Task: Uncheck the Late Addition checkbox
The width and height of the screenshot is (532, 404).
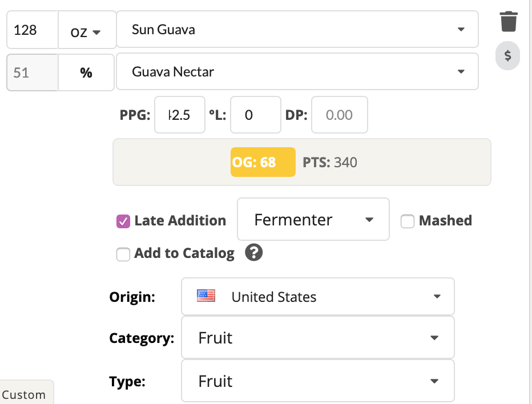Action: (123, 221)
